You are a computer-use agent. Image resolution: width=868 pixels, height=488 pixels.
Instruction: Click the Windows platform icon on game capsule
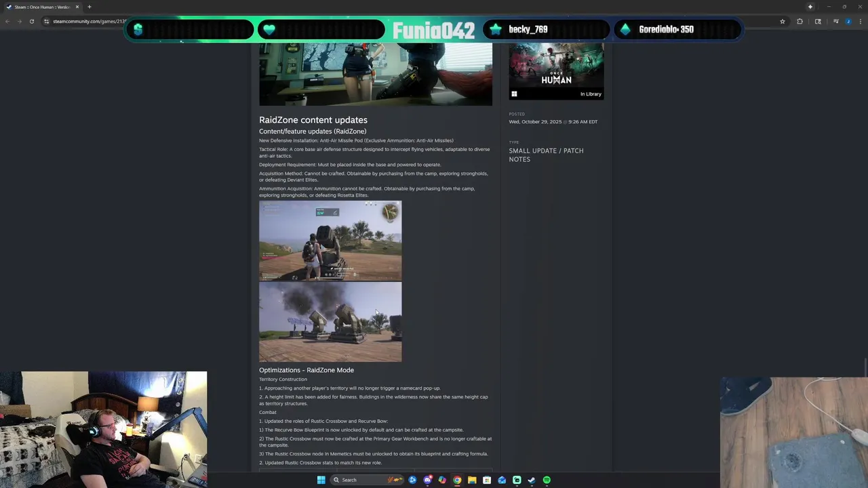coord(514,94)
